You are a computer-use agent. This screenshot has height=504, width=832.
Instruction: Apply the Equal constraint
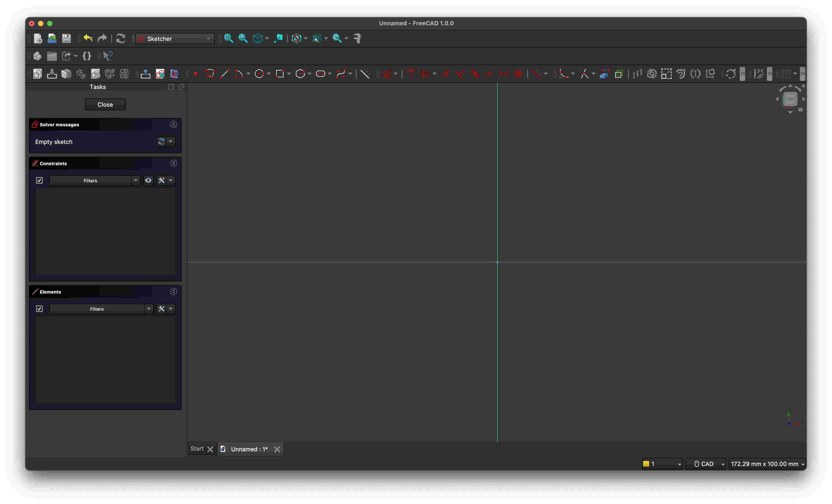click(x=489, y=74)
